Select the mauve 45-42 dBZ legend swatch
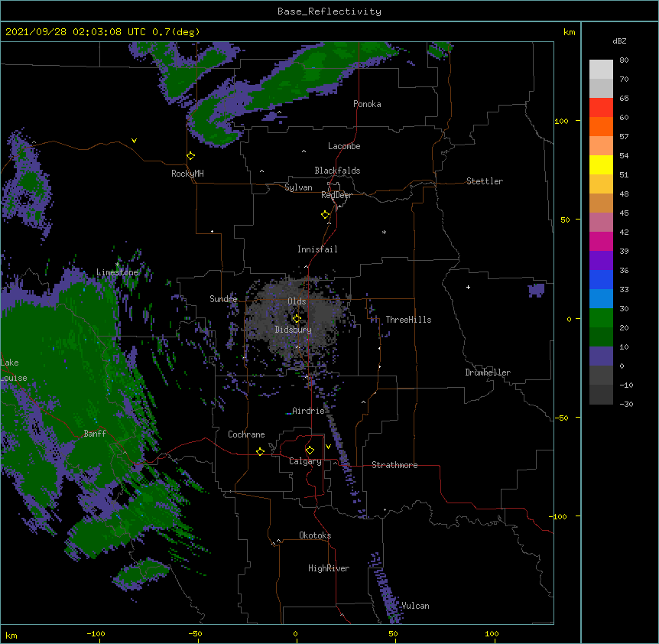The width and height of the screenshot is (659, 644). click(601, 222)
